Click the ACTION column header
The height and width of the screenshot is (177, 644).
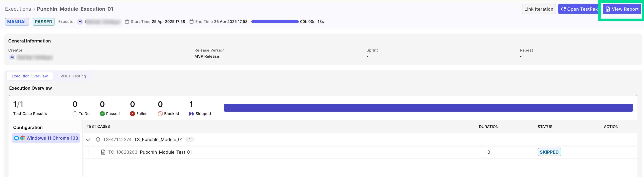tap(611, 127)
